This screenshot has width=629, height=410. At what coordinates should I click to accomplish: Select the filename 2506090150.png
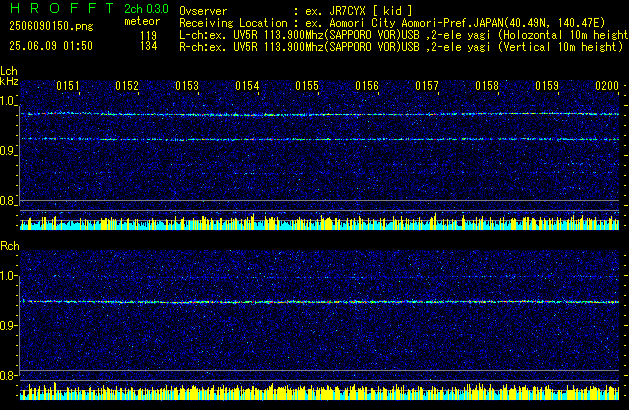[51, 26]
